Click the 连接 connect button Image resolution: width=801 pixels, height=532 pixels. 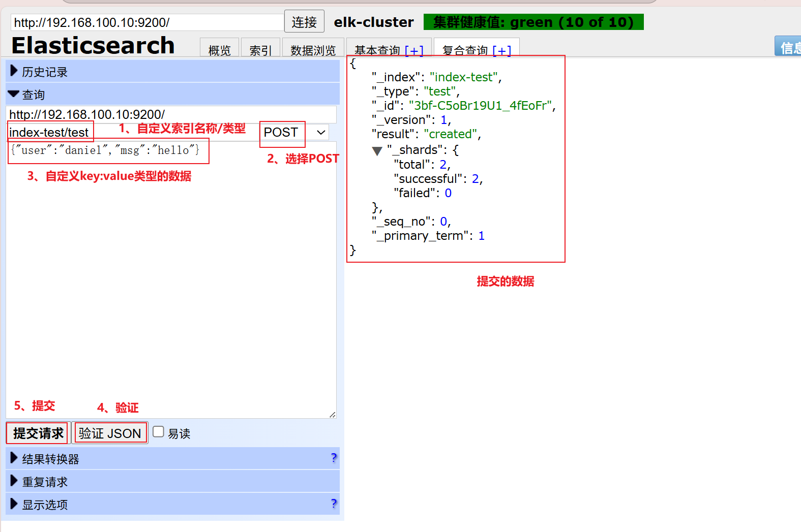point(304,22)
